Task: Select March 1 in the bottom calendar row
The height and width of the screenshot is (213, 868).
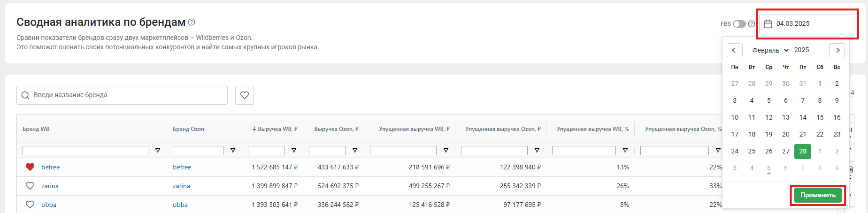Action: (820, 151)
